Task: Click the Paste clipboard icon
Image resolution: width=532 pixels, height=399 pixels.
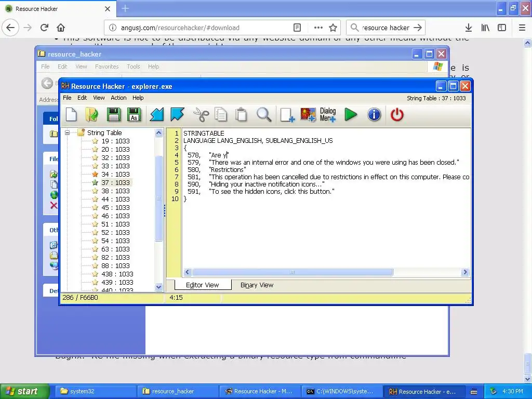Action: click(x=241, y=115)
